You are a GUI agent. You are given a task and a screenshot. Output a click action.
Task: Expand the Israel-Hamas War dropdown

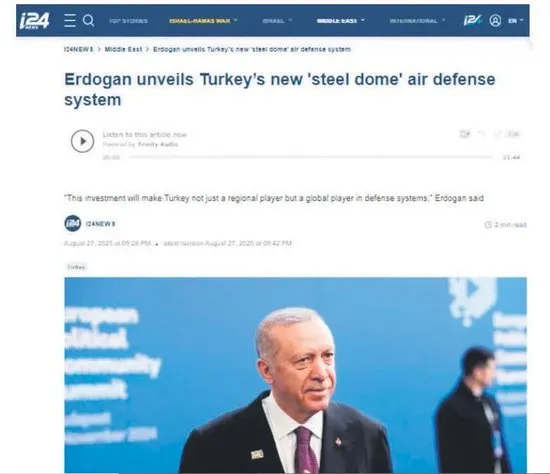point(203,21)
